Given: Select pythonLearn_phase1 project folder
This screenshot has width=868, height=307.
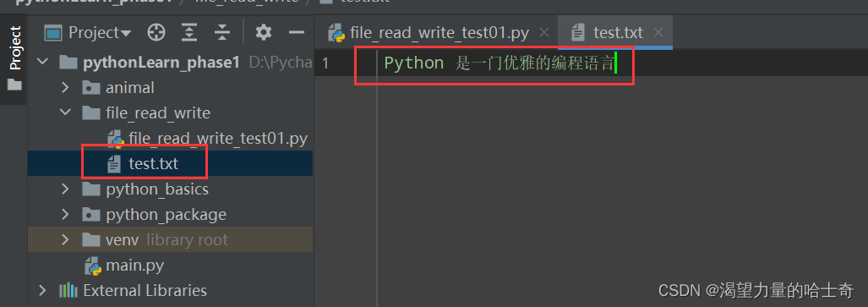Looking at the screenshot, I should 161,62.
